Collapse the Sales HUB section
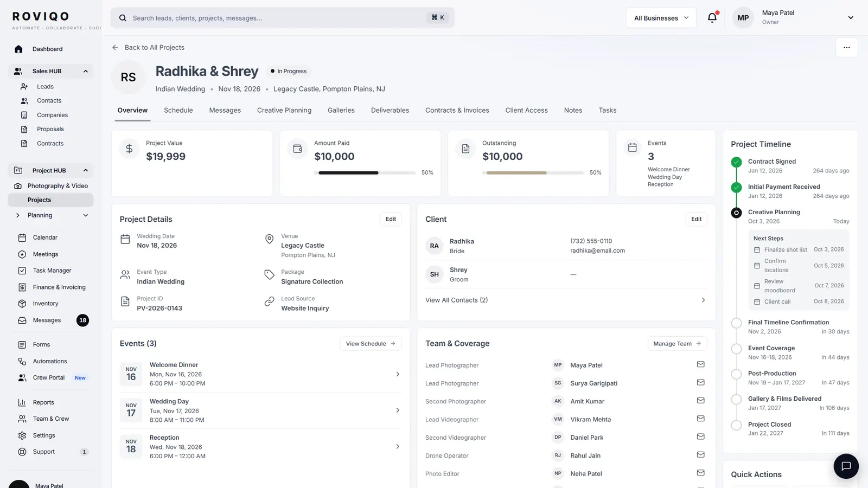Viewport: 868px width, 488px height. 85,71
